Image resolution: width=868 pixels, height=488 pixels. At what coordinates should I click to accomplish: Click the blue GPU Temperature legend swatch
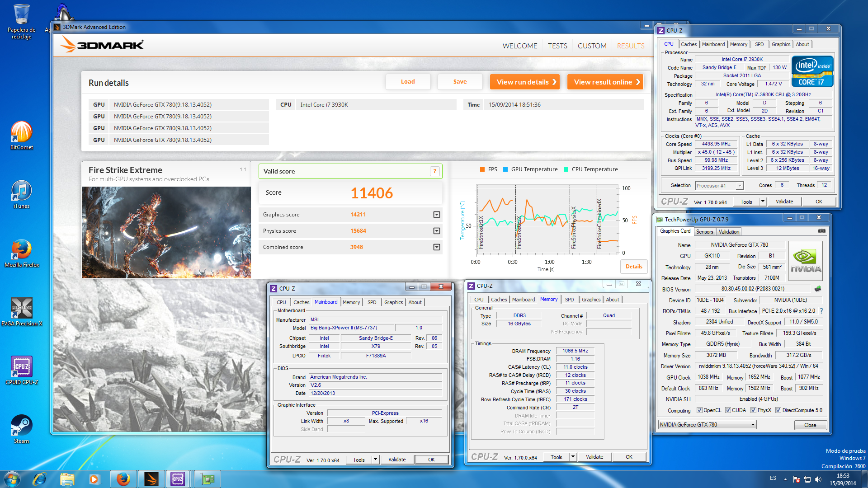click(505, 169)
